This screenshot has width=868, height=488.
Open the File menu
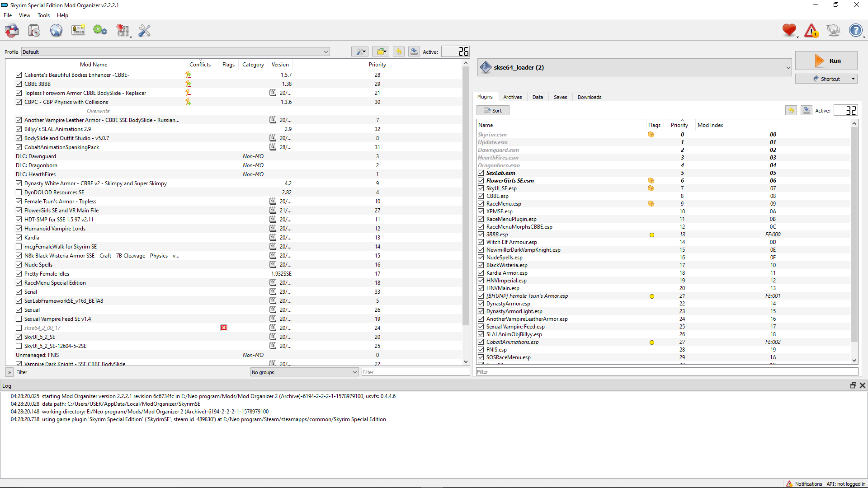click(x=8, y=15)
